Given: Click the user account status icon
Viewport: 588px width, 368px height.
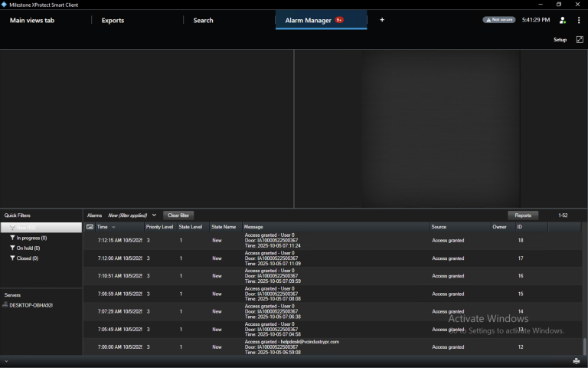Looking at the screenshot, I should [x=563, y=20].
